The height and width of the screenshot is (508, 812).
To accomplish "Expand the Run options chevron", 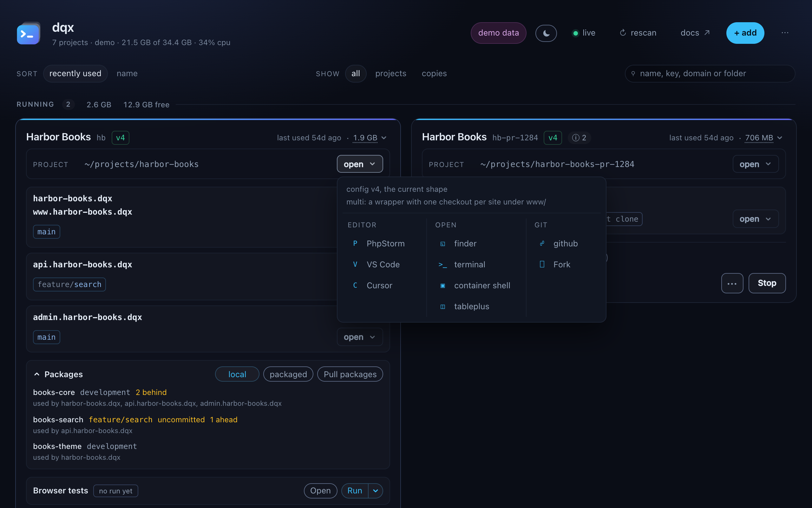I will (x=376, y=491).
